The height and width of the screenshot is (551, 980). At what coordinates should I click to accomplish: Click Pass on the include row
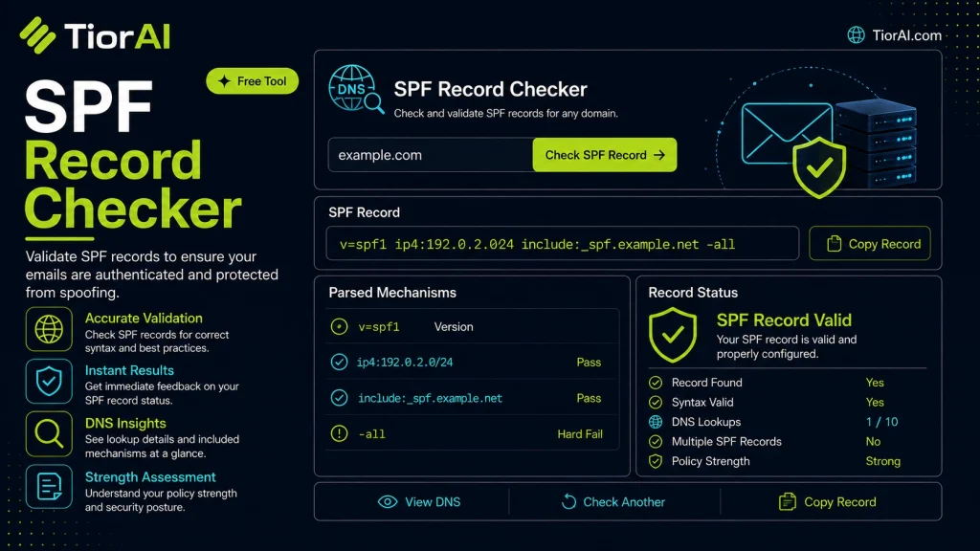point(589,399)
